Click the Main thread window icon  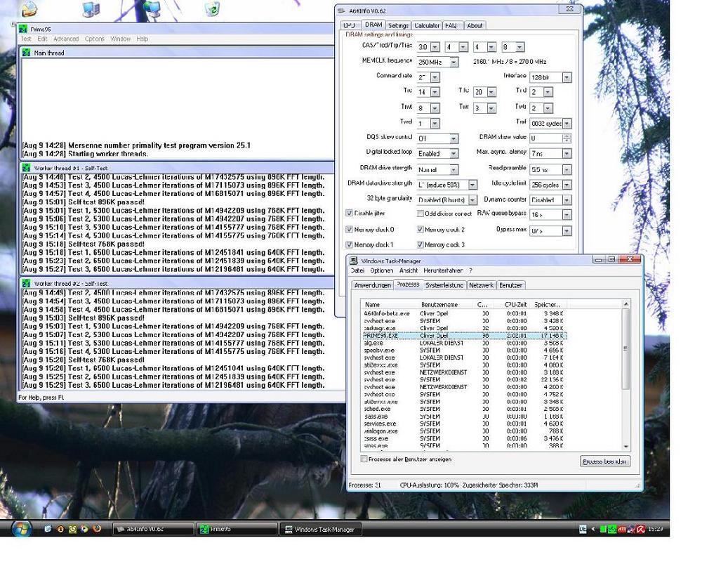coord(27,53)
